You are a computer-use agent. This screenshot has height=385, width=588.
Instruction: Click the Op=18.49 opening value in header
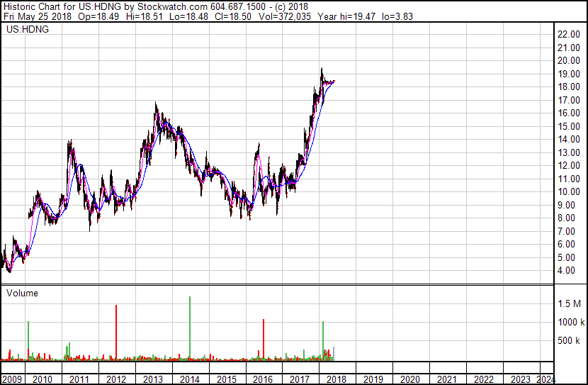coord(98,16)
